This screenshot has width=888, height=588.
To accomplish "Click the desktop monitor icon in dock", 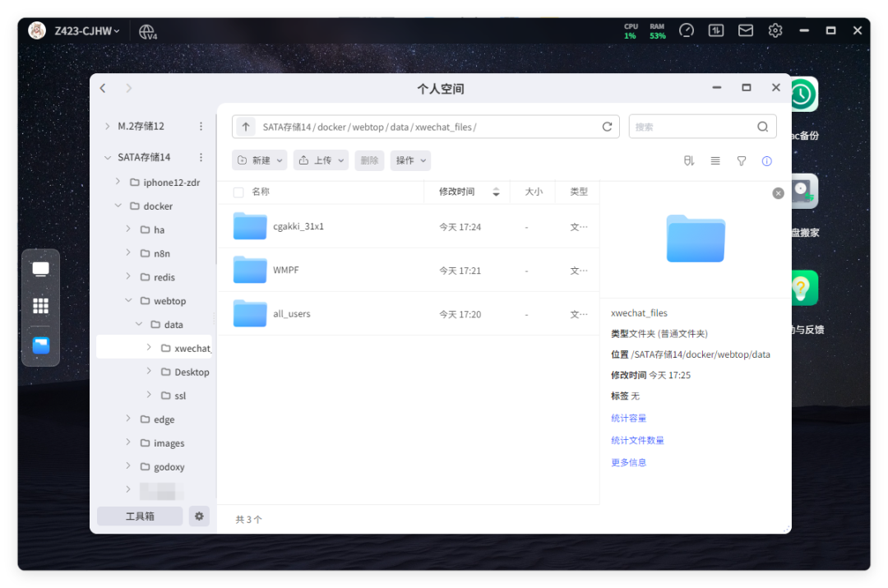I will (x=41, y=269).
